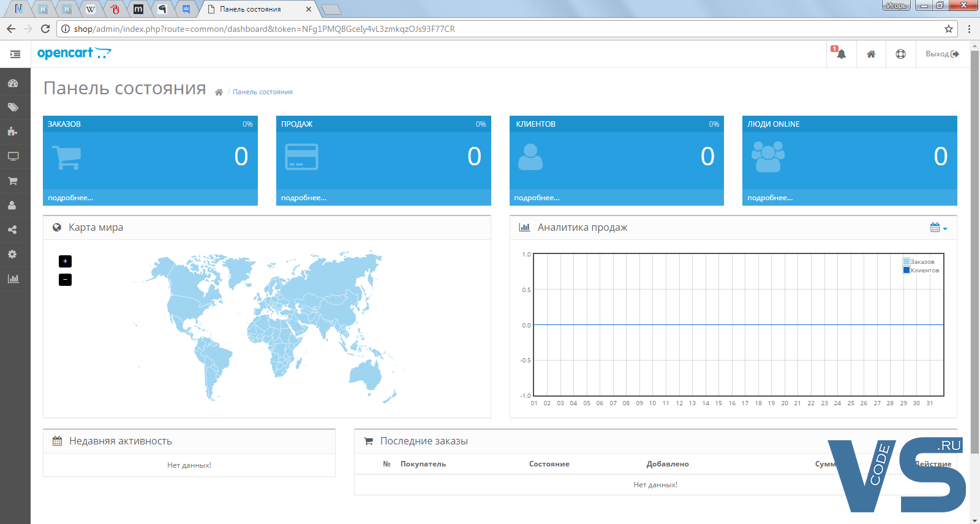
Task: Open the Design monitor sidebar icon
Action: 13,156
